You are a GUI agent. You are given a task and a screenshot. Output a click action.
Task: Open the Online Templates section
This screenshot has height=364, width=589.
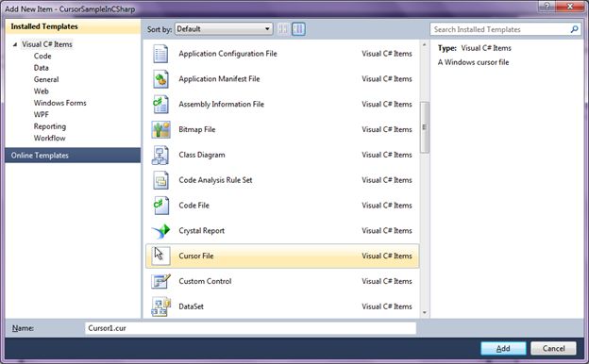pos(73,156)
